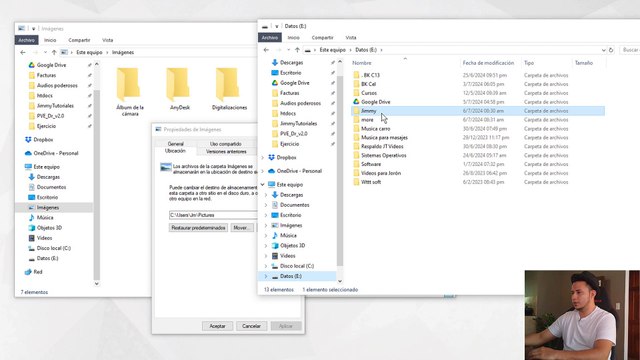This screenshot has width=640, height=360.
Task: Open recent locations dropdown in Datos window
Action: click(288, 50)
